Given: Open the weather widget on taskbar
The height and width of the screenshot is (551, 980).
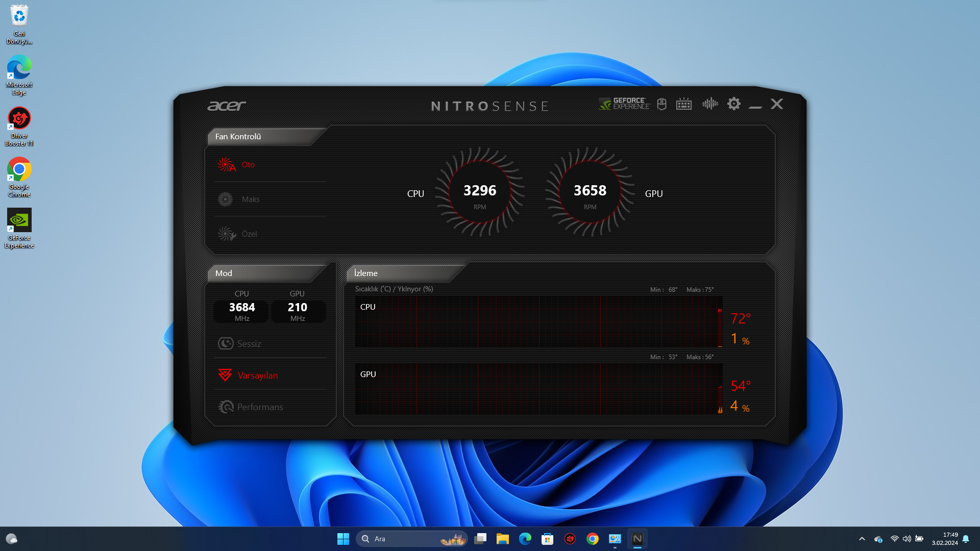Looking at the screenshot, I should tap(11, 539).
